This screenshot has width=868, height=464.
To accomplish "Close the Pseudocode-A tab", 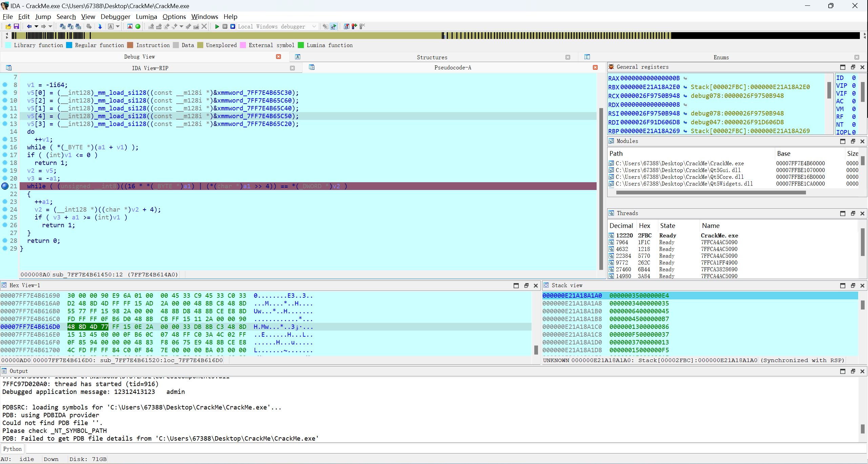I will [595, 67].
